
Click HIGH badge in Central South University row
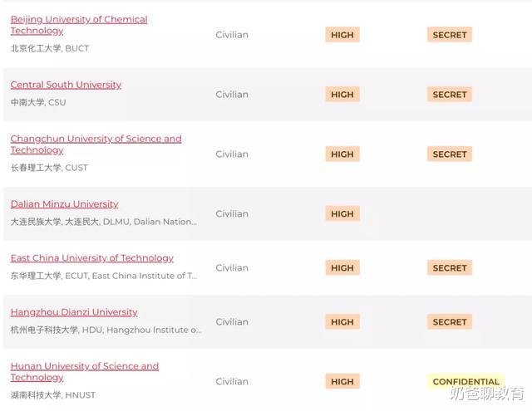342,95
